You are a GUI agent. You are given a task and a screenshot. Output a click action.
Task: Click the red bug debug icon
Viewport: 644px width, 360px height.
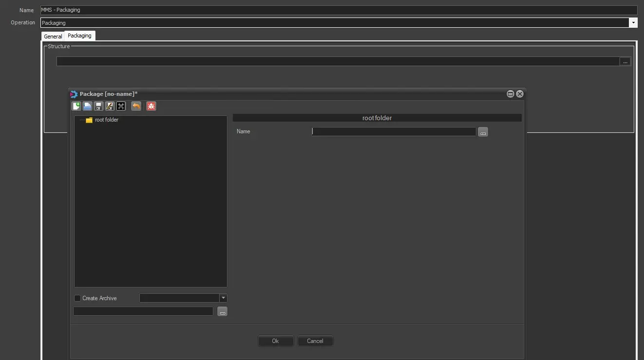coord(151,106)
